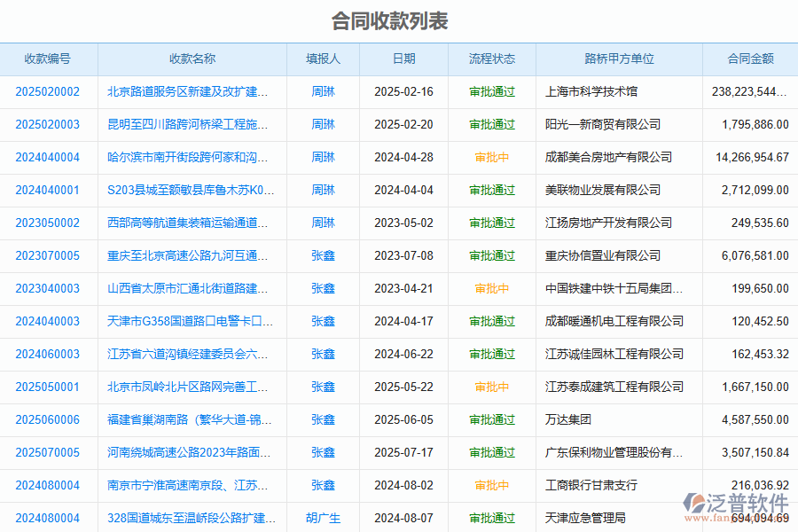Click the 收款编号 column header
This screenshot has height=532, width=798.
tap(49, 59)
